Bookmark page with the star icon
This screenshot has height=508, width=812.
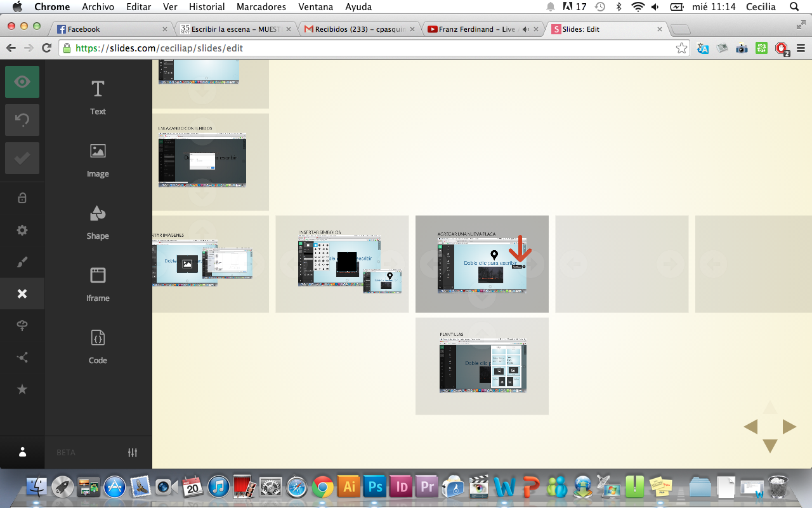click(x=681, y=48)
